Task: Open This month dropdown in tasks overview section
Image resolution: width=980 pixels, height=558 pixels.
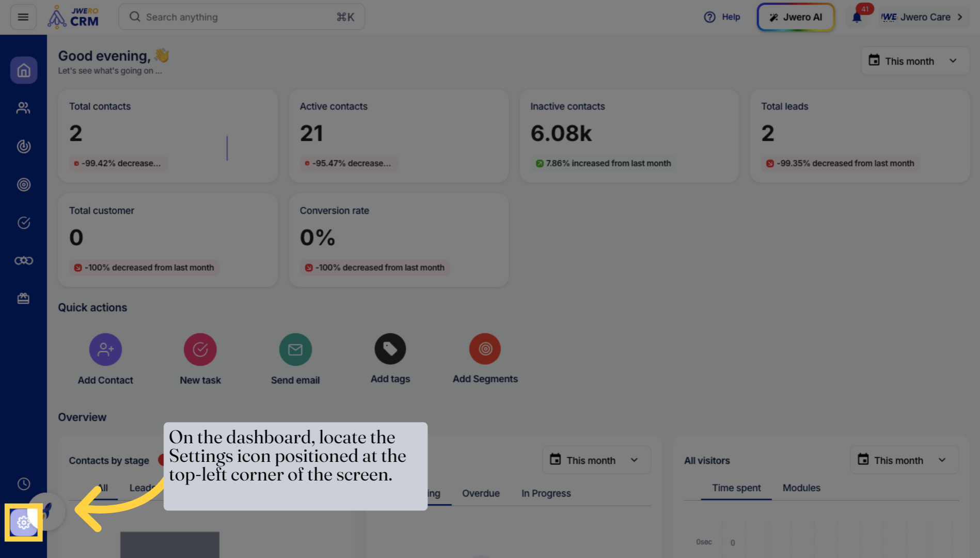Action: click(596, 460)
